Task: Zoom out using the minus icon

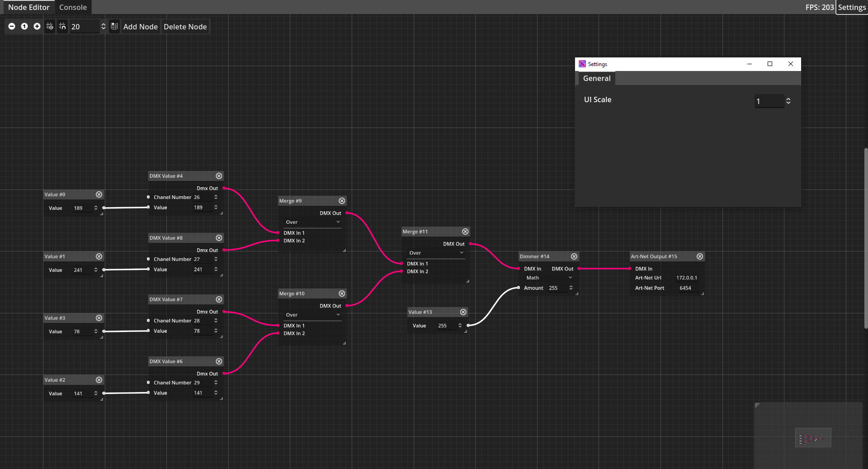Action: [x=12, y=26]
